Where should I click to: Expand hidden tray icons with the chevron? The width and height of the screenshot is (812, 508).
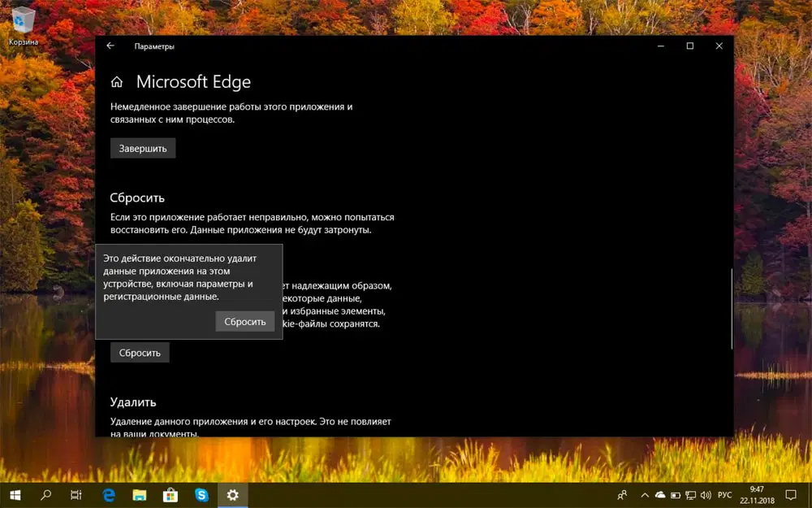pyautogui.click(x=644, y=495)
